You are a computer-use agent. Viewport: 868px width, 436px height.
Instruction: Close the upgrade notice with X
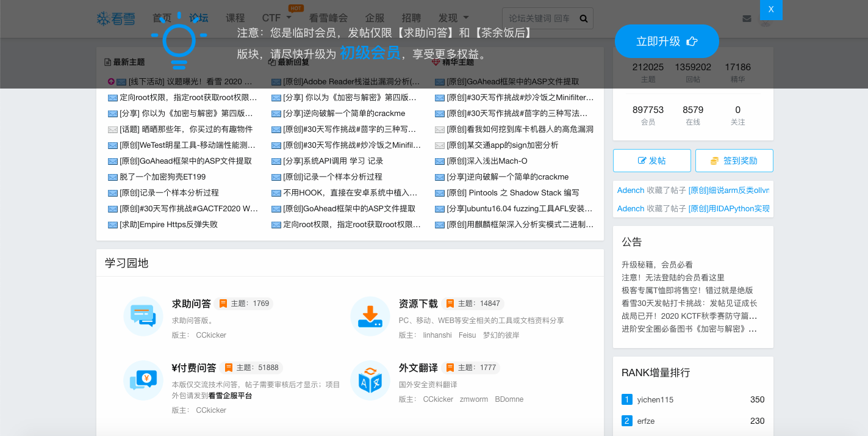click(771, 10)
